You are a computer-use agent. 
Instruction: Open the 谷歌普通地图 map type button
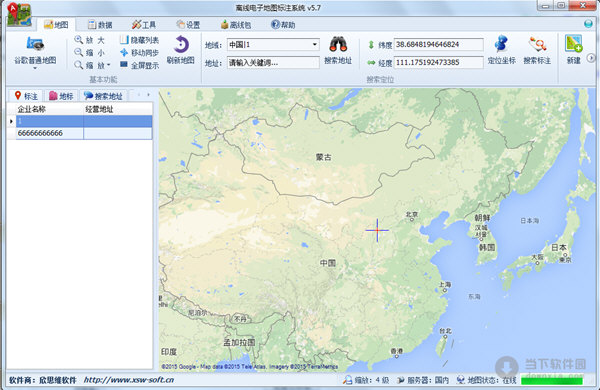pyautogui.click(x=35, y=52)
